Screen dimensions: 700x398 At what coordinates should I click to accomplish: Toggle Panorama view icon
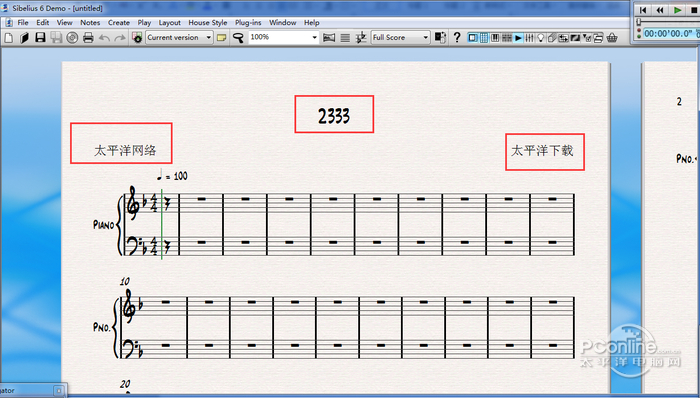329,38
